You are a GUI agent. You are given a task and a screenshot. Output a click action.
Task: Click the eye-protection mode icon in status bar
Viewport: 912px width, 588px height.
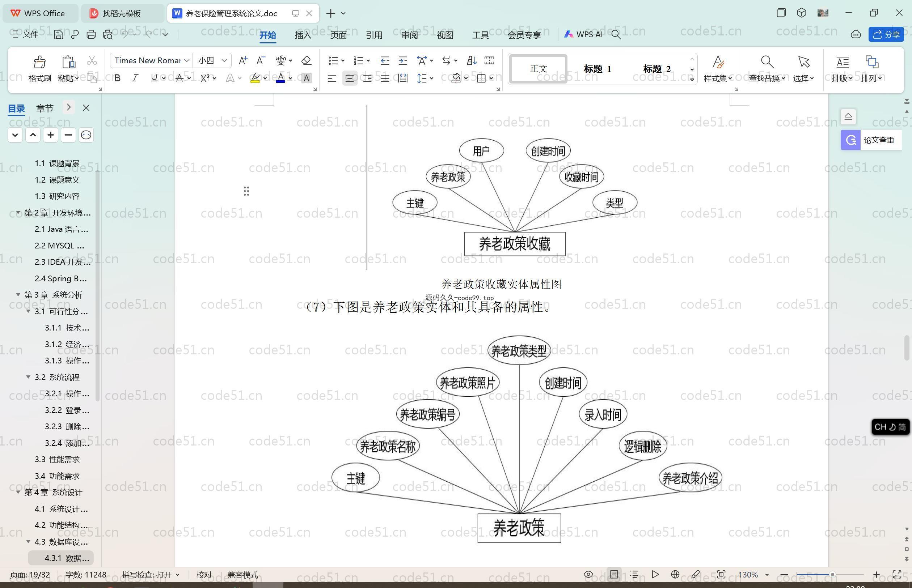(x=588, y=574)
